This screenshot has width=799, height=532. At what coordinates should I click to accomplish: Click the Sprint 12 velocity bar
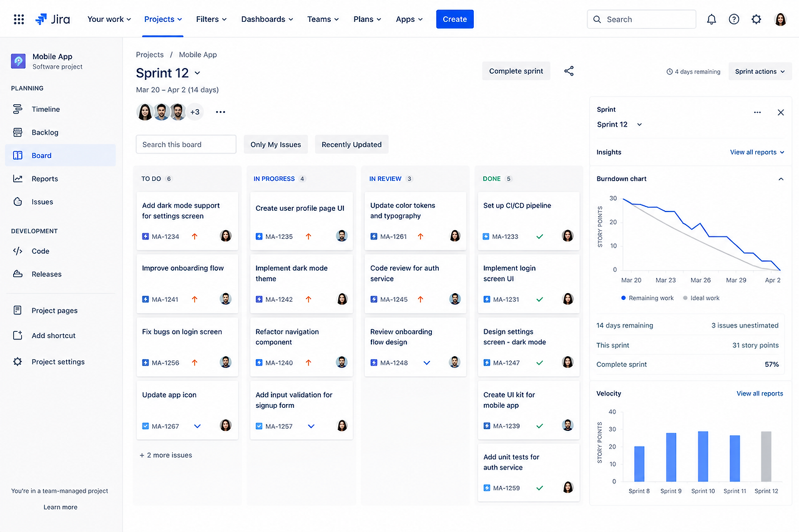coord(766,457)
